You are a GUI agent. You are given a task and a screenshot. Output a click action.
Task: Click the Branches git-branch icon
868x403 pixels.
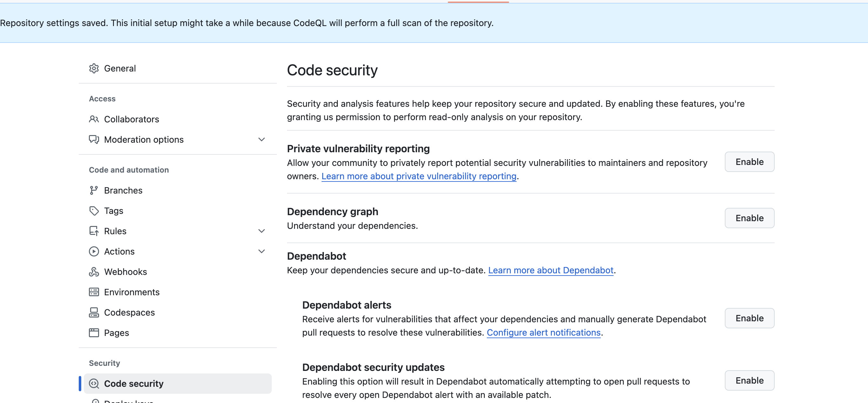click(x=94, y=190)
